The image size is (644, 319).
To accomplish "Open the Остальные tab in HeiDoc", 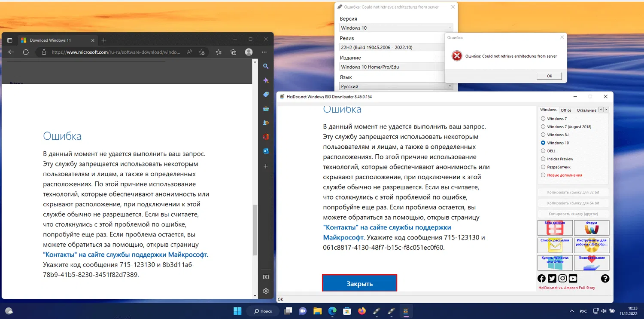I will tap(586, 110).
